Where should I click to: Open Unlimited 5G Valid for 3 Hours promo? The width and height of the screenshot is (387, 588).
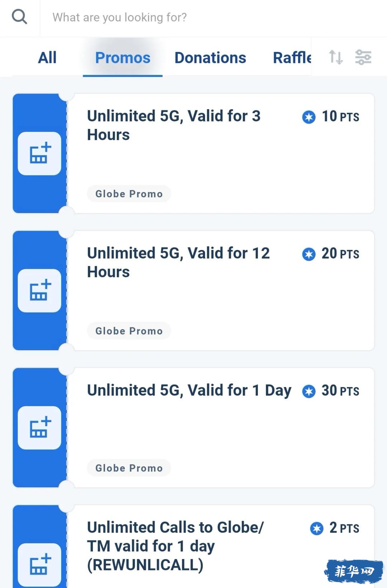click(x=193, y=154)
